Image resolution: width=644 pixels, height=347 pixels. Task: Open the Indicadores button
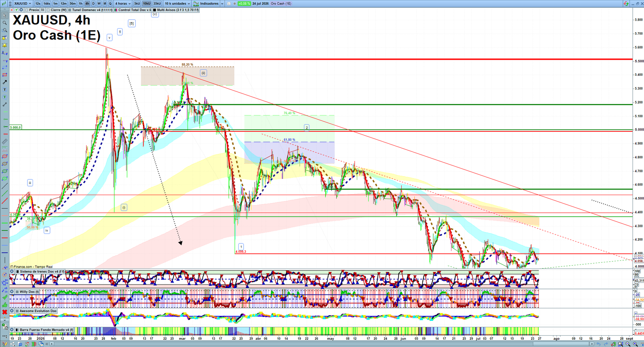(x=206, y=4)
